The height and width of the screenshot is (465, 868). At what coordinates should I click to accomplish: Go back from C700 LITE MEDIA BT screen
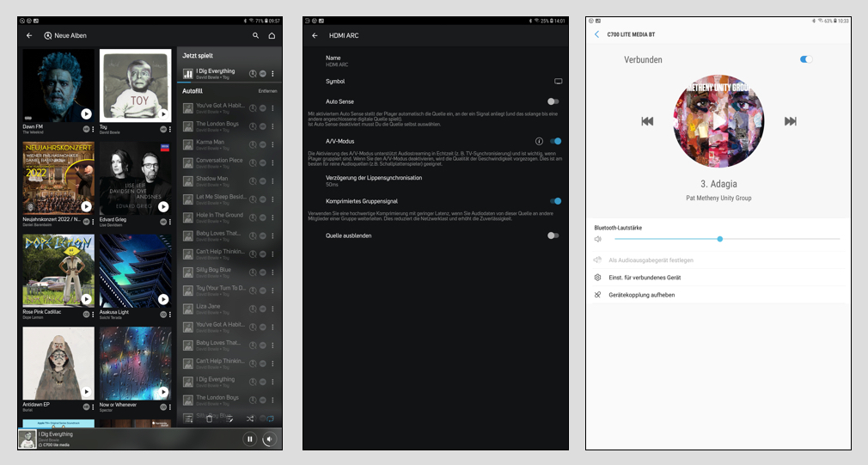point(596,34)
